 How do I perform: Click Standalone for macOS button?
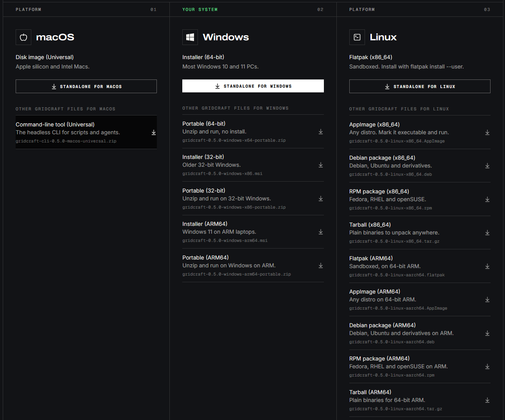tap(86, 87)
